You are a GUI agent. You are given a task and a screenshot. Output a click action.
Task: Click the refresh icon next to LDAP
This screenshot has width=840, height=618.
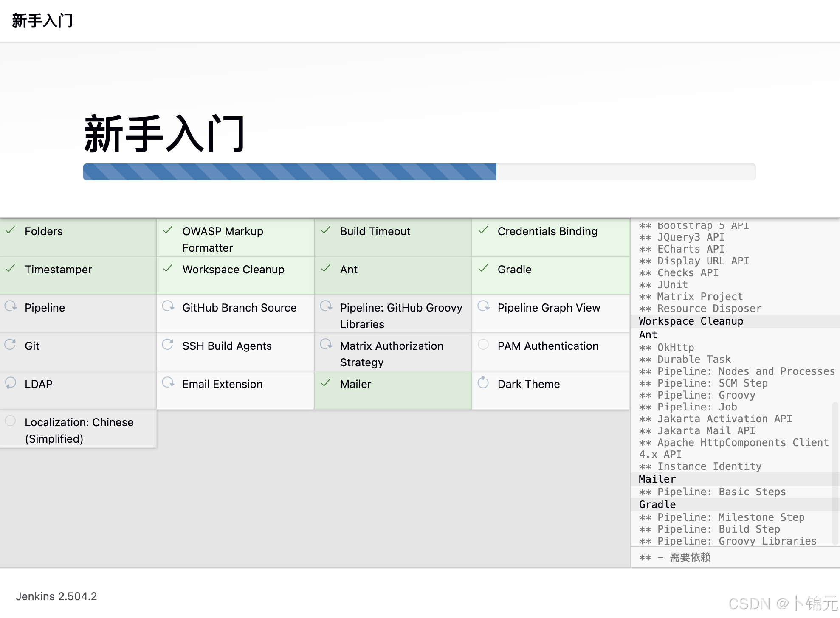pyautogui.click(x=10, y=384)
